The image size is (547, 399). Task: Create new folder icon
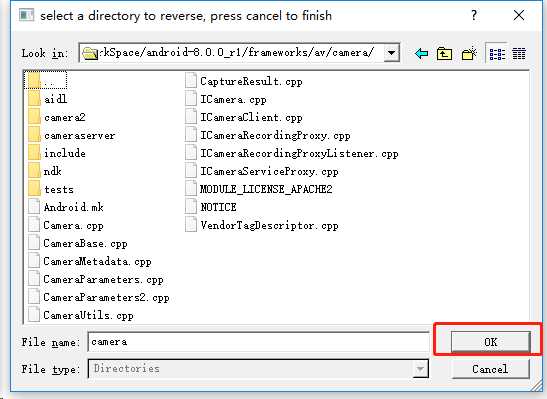tap(469, 53)
